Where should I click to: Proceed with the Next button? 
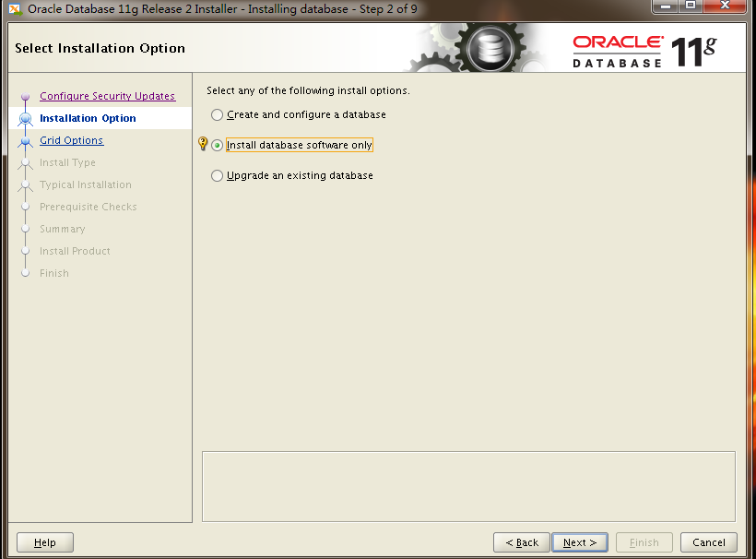[580, 542]
